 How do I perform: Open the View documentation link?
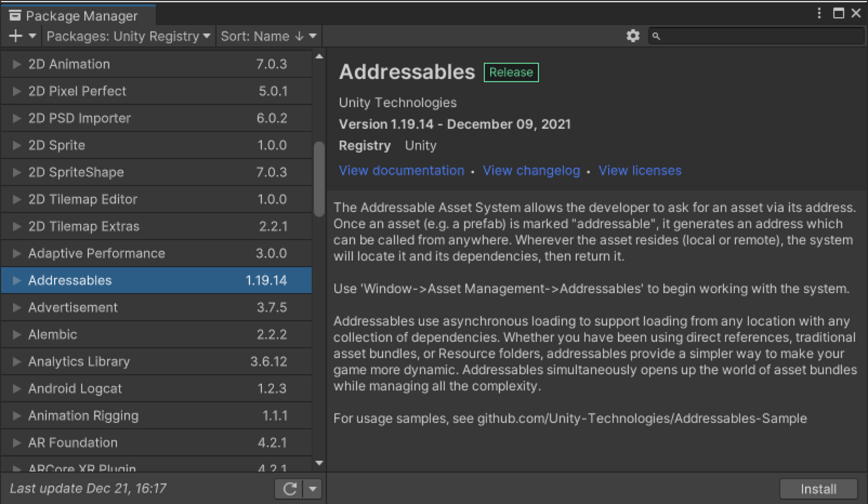[x=401, y=170]
